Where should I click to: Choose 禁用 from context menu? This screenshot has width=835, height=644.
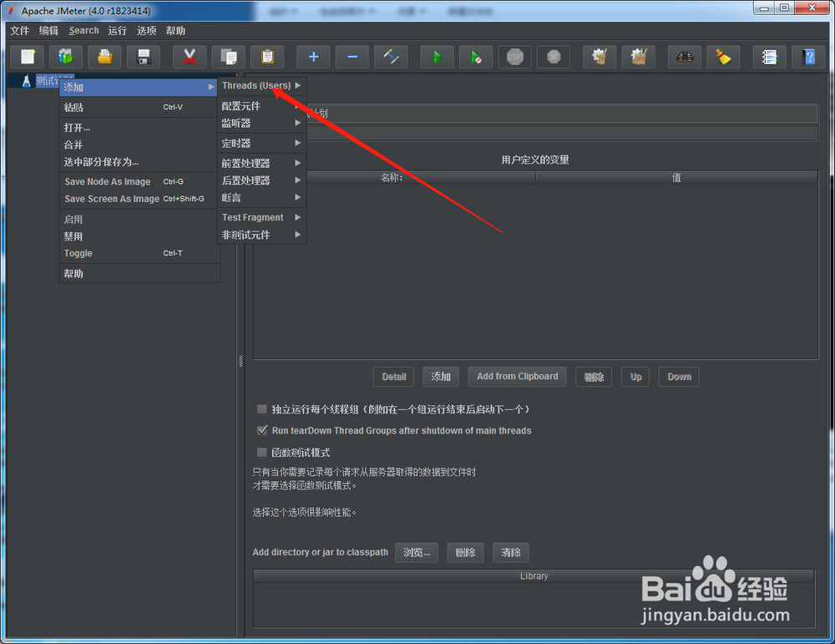pos(139,236)
